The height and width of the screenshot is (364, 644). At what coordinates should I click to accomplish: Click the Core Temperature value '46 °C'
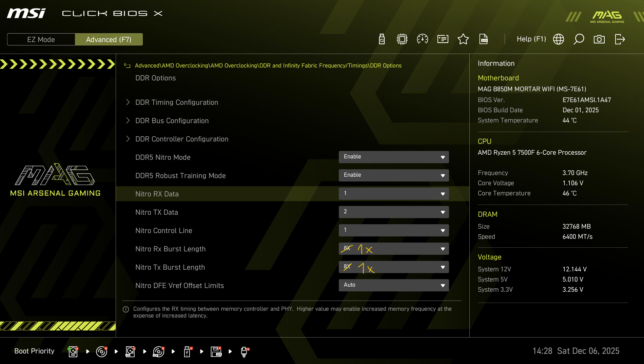pos(570,193)
